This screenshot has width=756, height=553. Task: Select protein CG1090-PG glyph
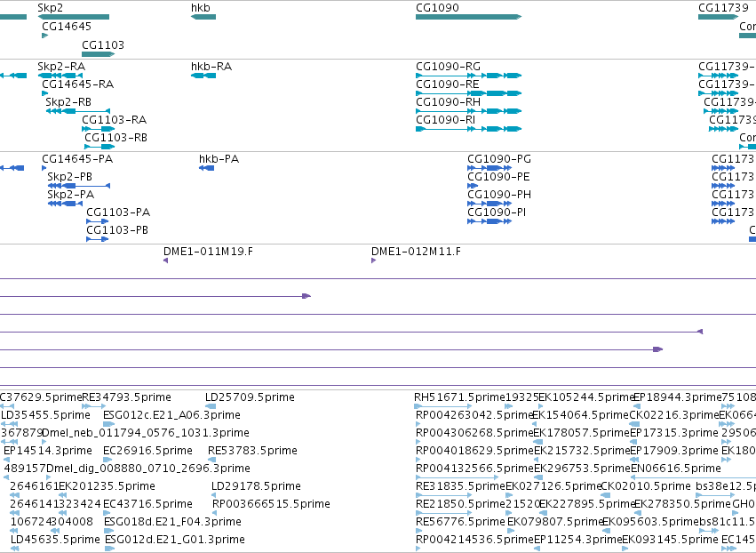(489, 168)
